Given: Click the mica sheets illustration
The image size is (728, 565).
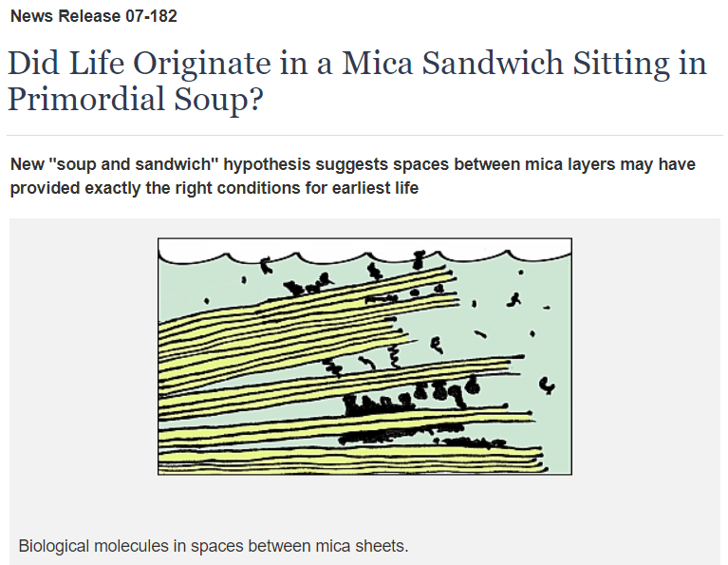Looking at the screenshot, I should pyautogui.click(x=364, y=356).
